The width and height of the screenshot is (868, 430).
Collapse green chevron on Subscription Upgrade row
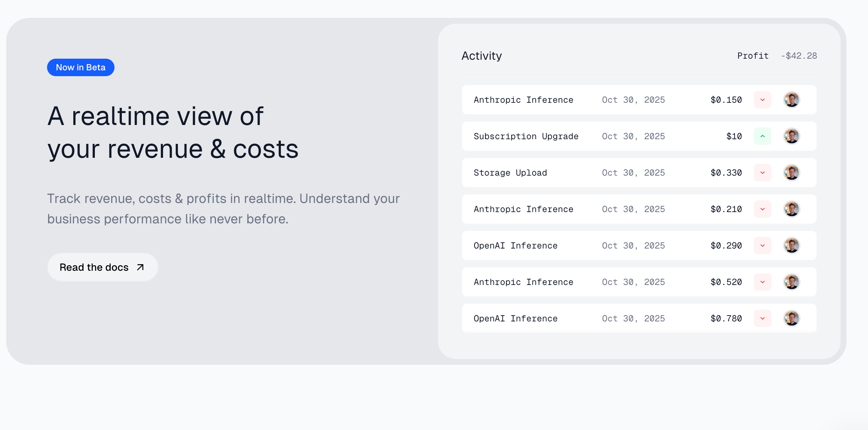click(763, 136)
